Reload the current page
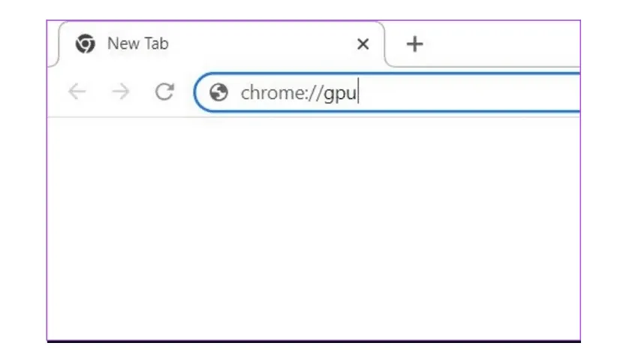Viewport: 617px width, 364px height. point(164,92)
